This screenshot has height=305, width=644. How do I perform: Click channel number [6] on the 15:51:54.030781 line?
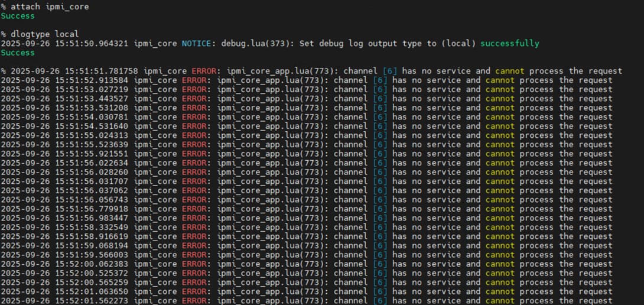coord(381,117)
